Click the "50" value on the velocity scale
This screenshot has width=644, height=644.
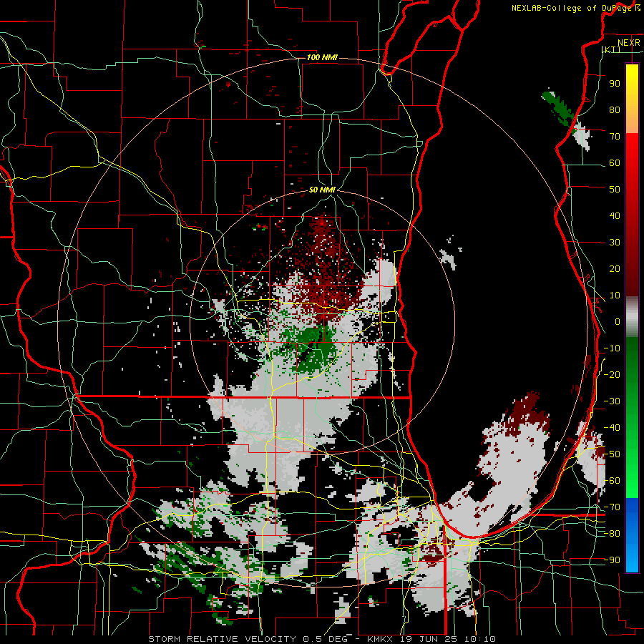[x=615, y=190]
